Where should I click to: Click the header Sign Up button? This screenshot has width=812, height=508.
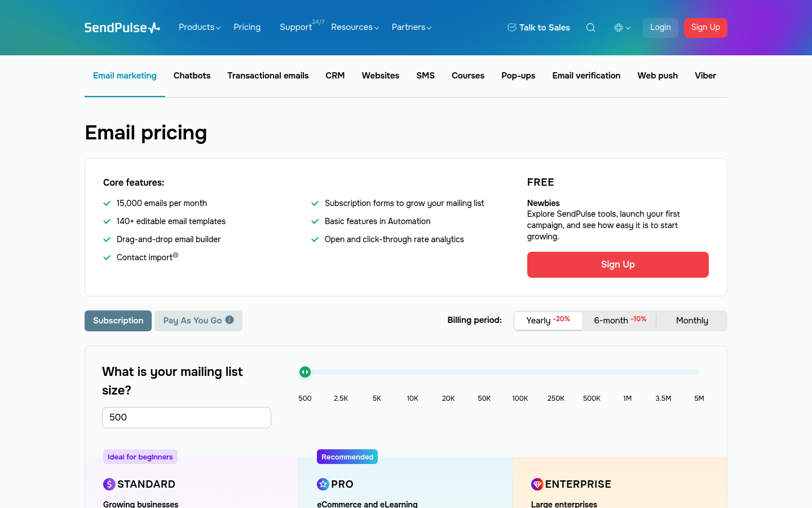[x=705, y=28]
